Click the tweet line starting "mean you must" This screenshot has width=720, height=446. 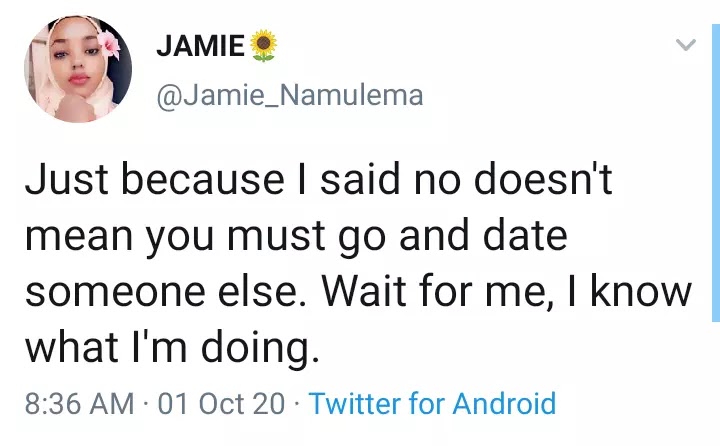[295, 238]
